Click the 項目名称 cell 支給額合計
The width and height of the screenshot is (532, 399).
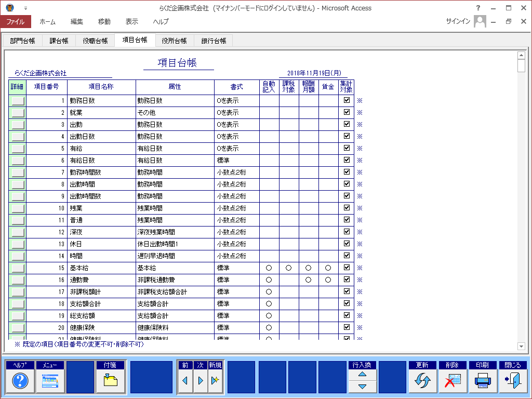pos(101,304)
